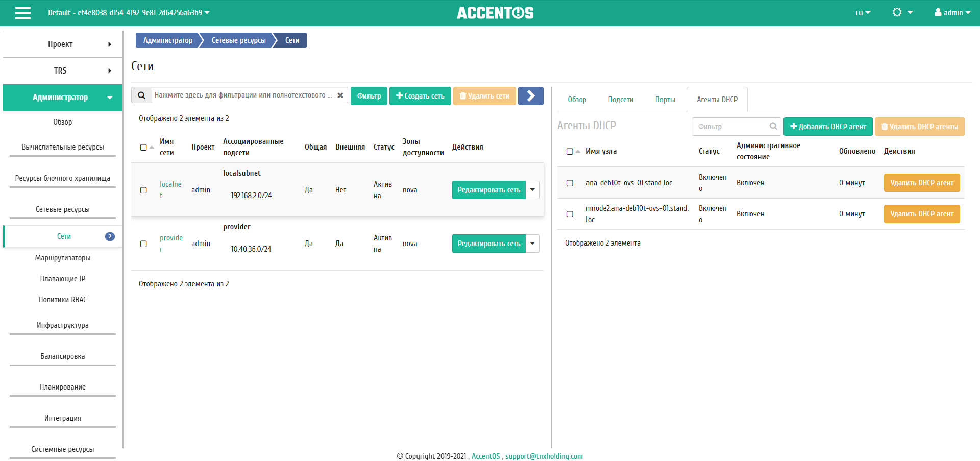
Task: Expand Планирование sidebar group
Action: tap(63, 387)
